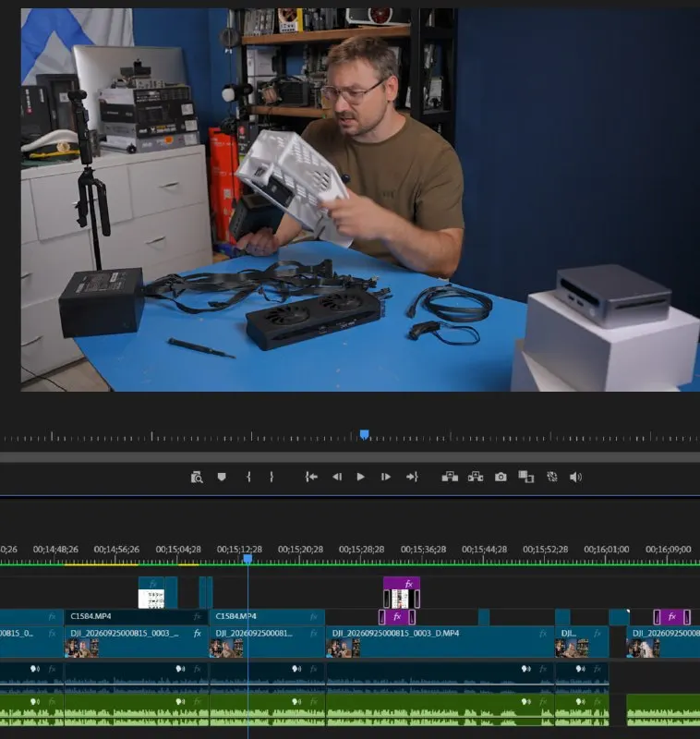Viewport: 700px width, 739px height.
Task: Click timecode 00;15;44;28 on the ruler
Action: [x=484, y=549]
